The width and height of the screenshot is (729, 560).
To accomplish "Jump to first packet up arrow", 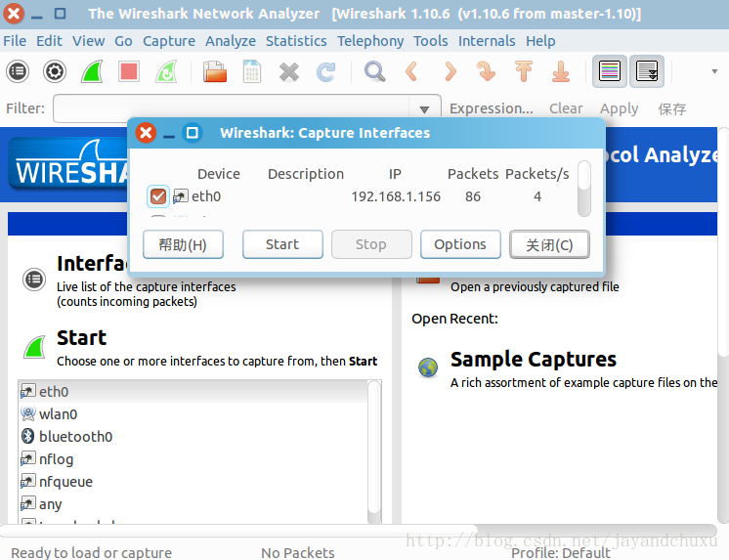I will (x=524, y=71).
